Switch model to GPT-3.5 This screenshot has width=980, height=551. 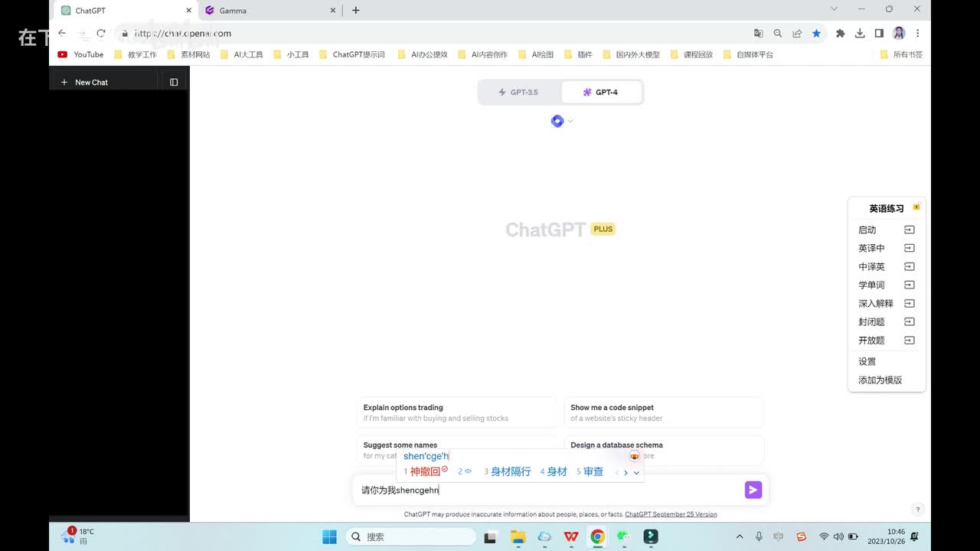tap(519, 92)
